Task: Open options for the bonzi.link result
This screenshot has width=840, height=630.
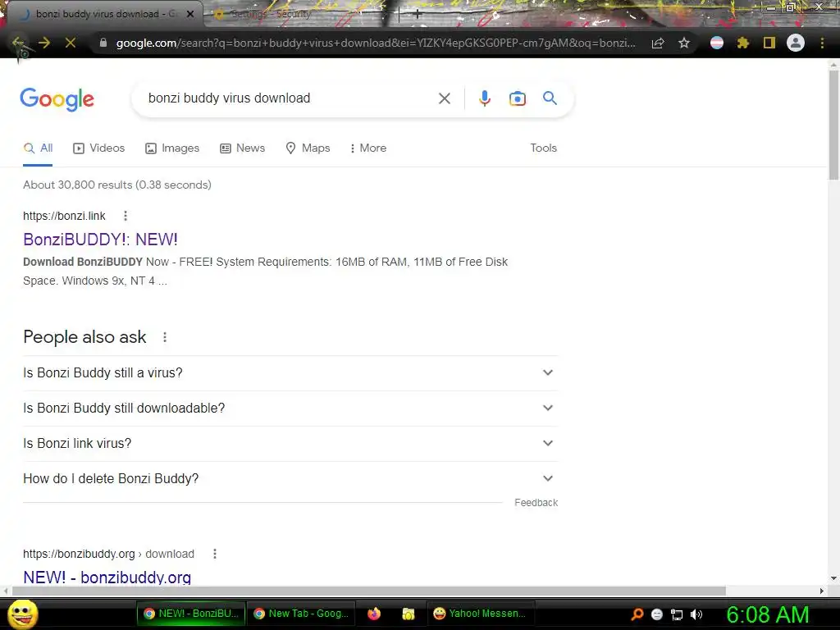Action: pyautogui.click(x=126, y=216)
